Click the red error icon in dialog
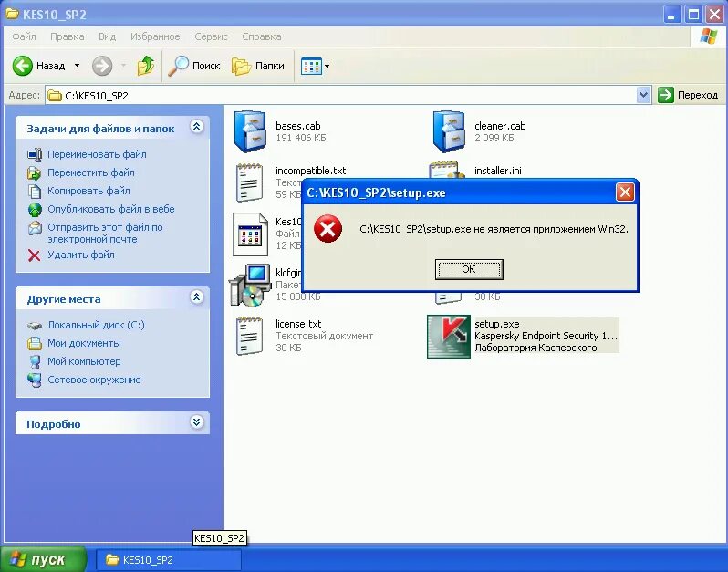The height and width of the screenshot is (572, 728). tap(328, 228)
